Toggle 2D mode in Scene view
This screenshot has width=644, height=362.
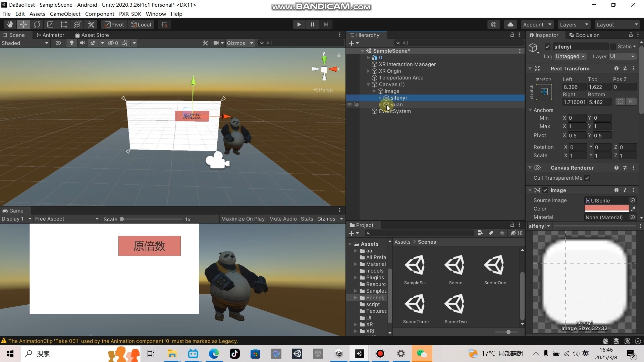click(x=58, y=43)
